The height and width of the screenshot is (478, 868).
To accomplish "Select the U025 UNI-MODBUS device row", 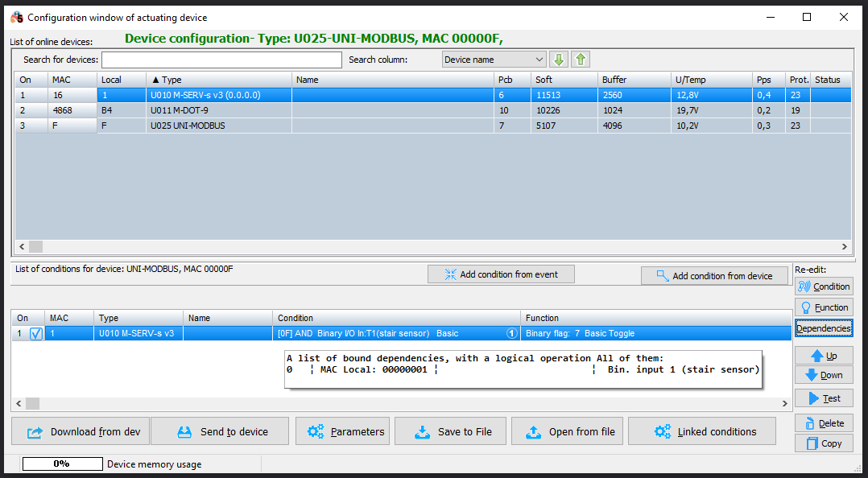I will point(433,126).
